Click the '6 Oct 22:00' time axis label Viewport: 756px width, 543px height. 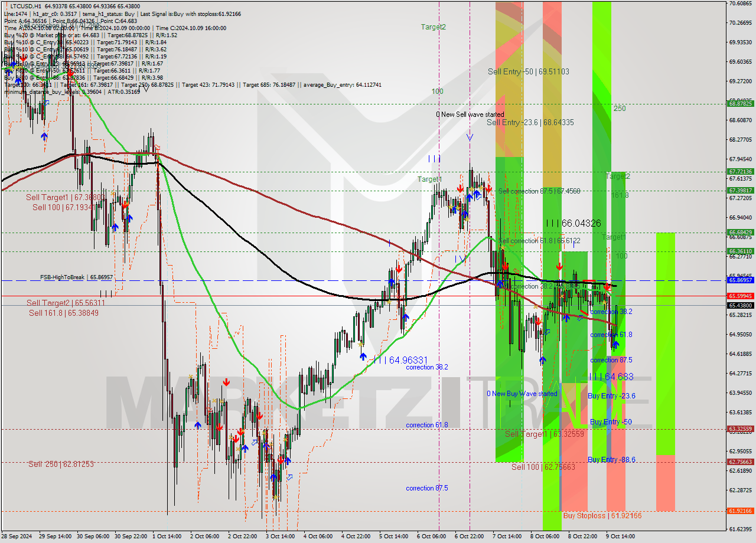pyautogui.click(x=469, y=537)
